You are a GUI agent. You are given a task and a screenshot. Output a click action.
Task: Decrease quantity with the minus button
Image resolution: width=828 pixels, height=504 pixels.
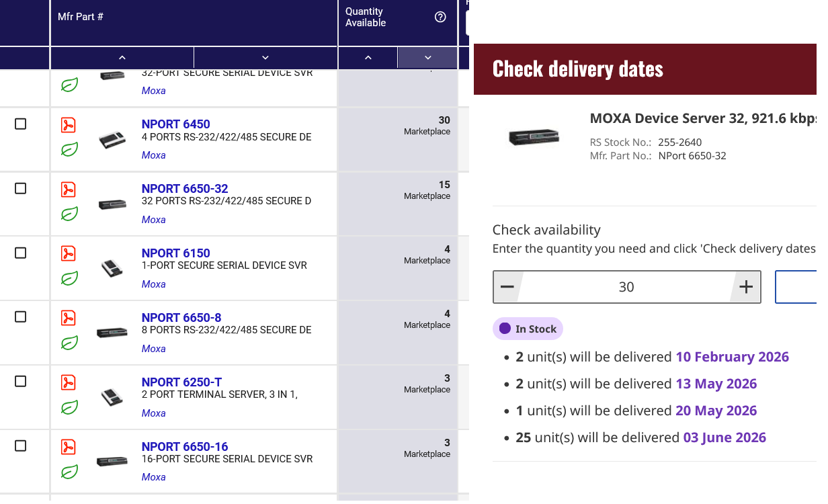point(507,287)
